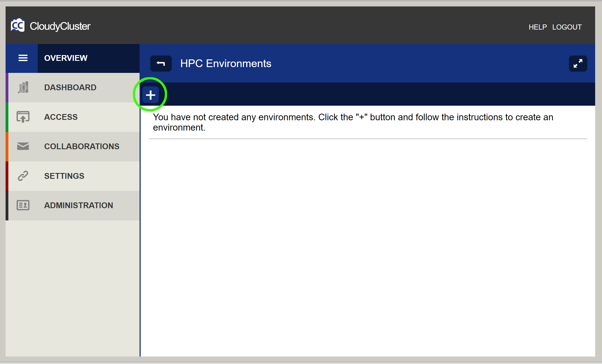The image size is (602, 364).
Task: Click the back arrow button
Action: [x=161, y=63]
